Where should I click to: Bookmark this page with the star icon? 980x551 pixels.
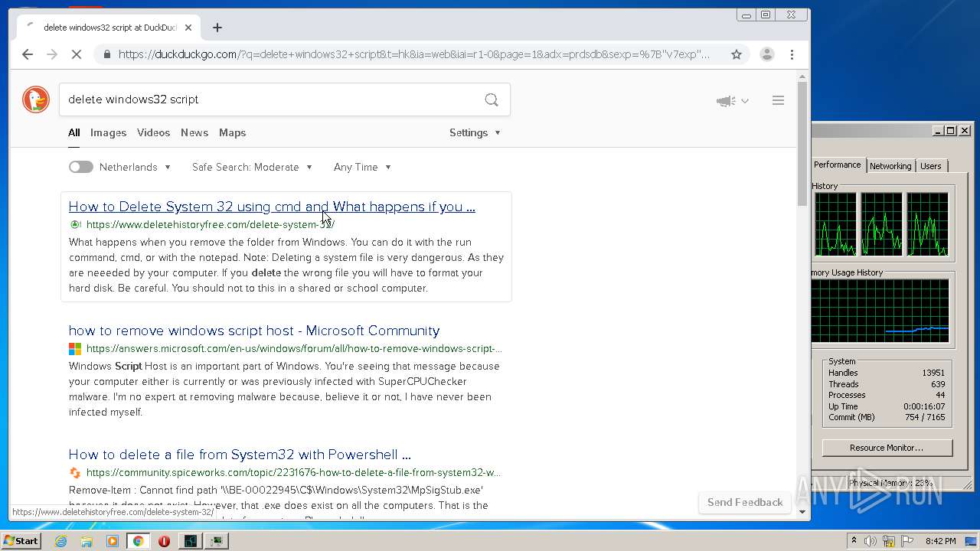click(x=737, y=54)
